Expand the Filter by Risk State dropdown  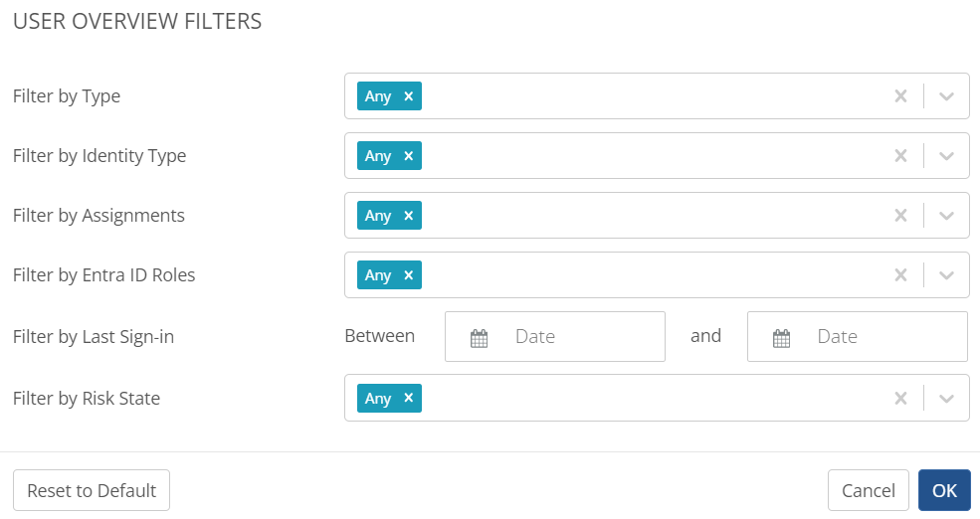(947, 398)
